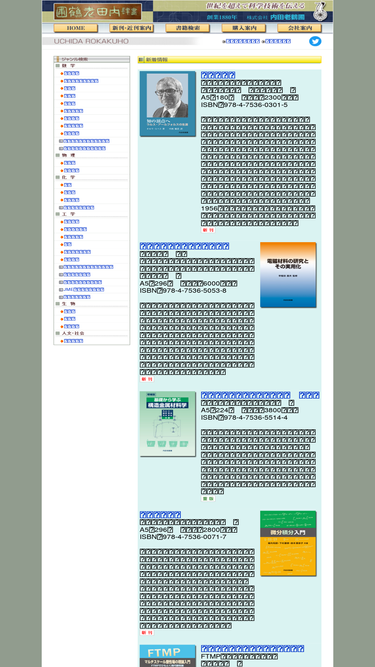Open the 購入案内 nav button
Screen dimensions: 375x667
click(x=244, y=28)
